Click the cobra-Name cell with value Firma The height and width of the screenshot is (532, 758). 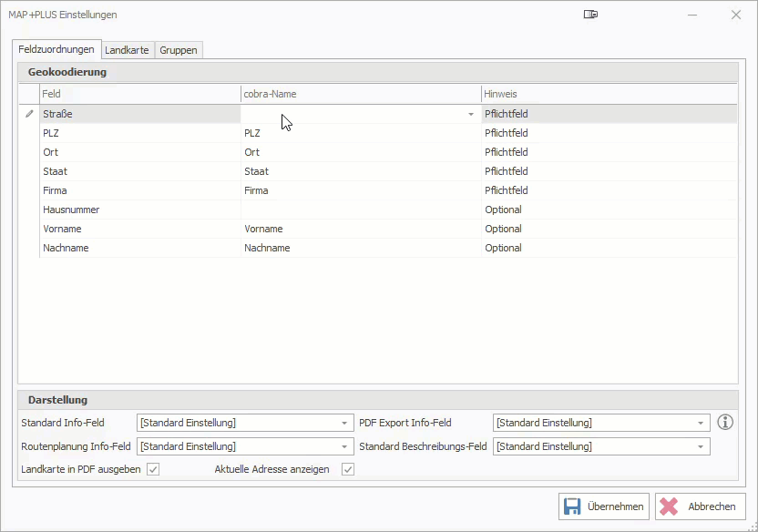tap(361, 190)
